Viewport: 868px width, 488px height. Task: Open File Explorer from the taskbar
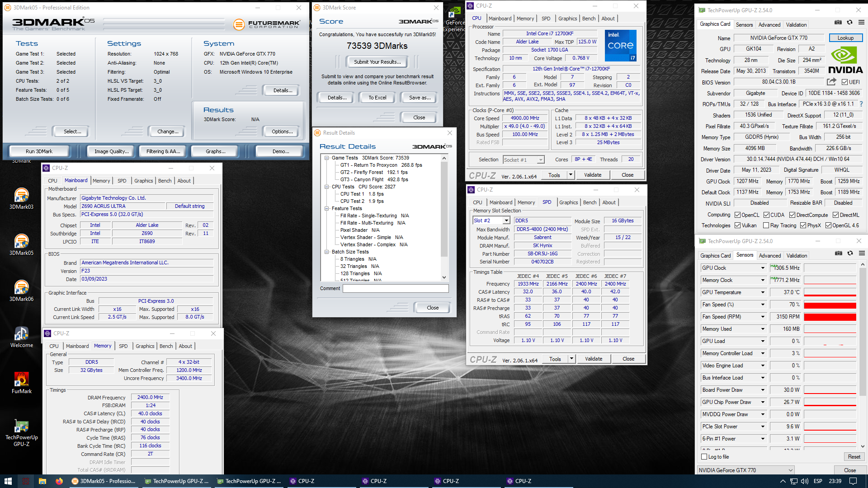(42, 481)
